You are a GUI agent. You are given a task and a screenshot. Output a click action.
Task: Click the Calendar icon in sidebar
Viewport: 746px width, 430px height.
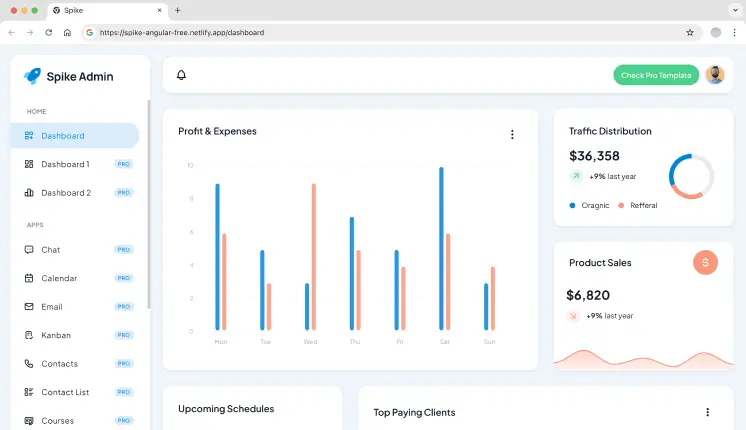coord(29,278)
